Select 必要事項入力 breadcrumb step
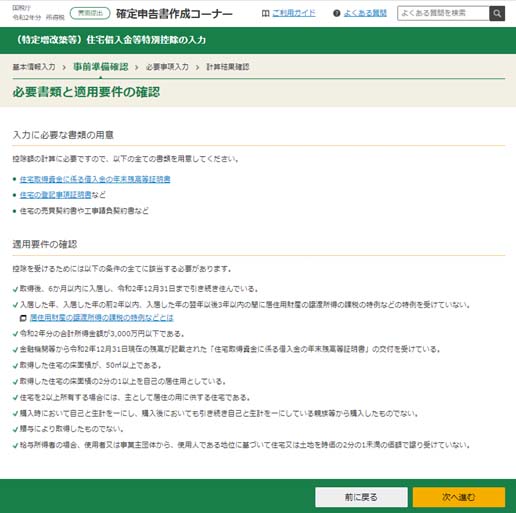Screen dimensions: 516x513 click(x=167, y=67)
